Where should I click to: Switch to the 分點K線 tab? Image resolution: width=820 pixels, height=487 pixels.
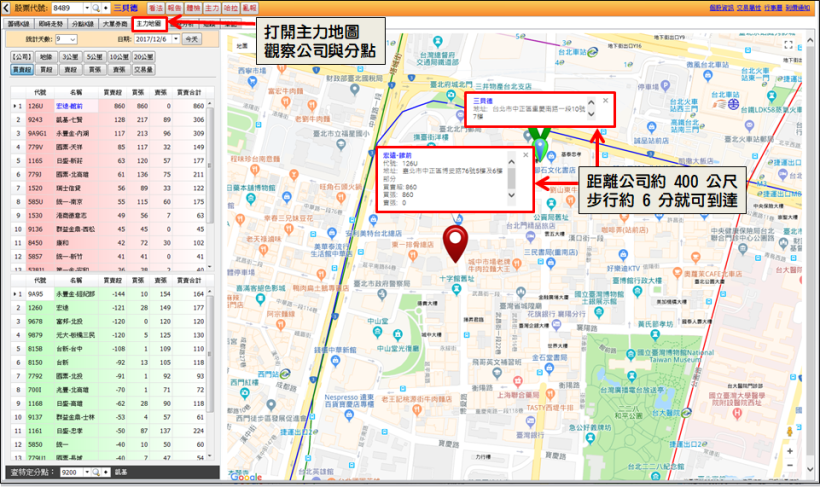tap(83, 24)
